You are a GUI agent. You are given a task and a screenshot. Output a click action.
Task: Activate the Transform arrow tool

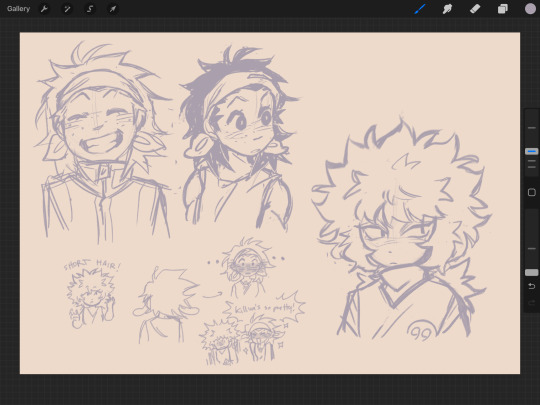tap(113, 9)
